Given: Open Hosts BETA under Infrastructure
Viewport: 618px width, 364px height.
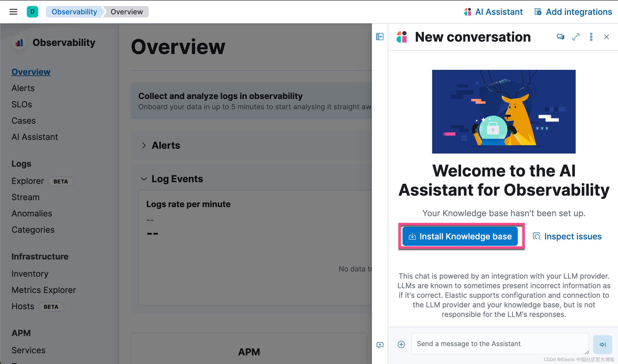Looking at the screenshot, I should pyautogui.click(x=38, y=306).
